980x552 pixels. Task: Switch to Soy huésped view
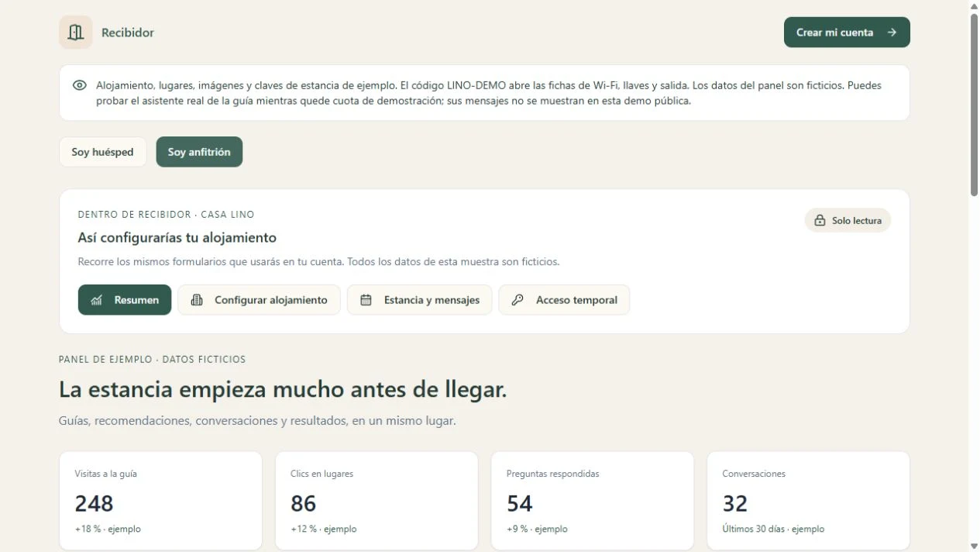point(103,152)
